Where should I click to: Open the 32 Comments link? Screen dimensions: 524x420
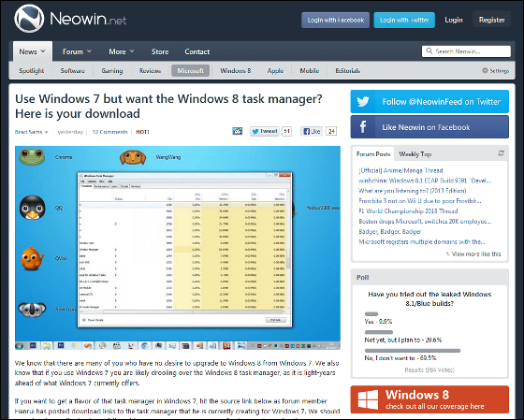[x=110, y=132]
